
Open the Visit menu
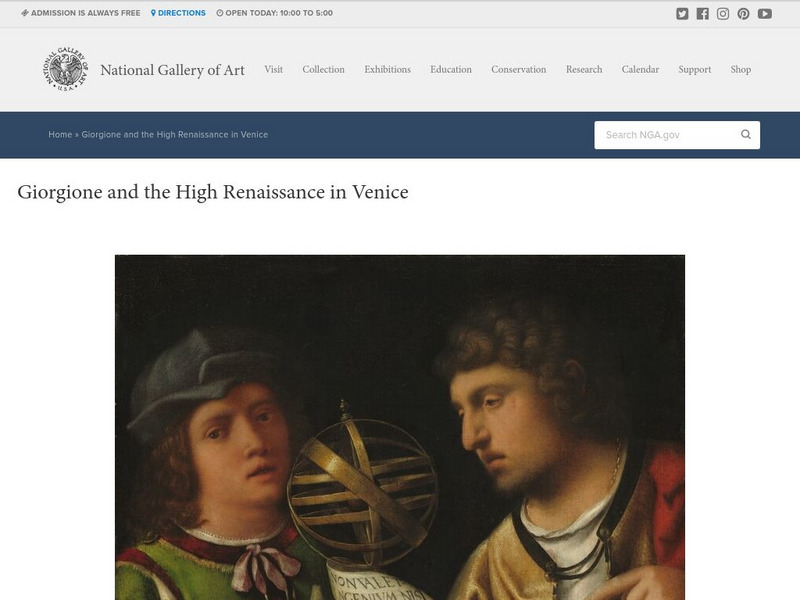(x=273, y=69)
